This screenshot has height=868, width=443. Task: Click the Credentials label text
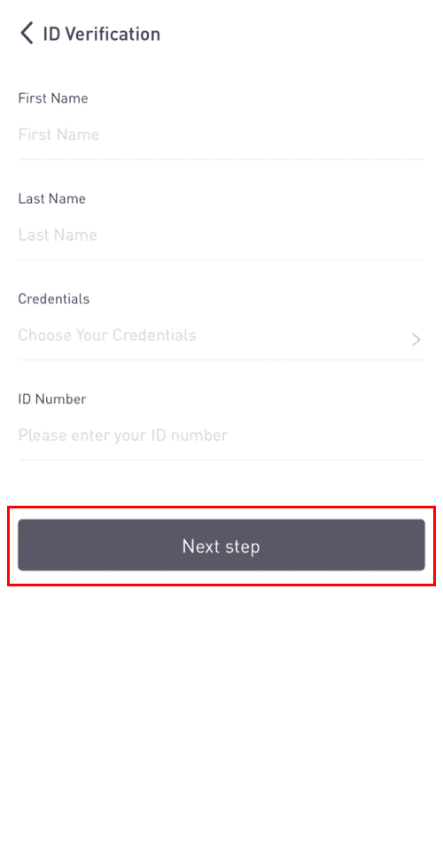(54, 299)
